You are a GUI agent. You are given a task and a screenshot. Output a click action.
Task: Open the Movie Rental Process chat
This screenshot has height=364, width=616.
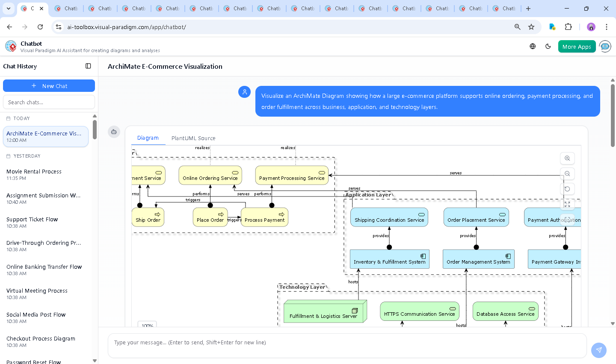point(34,174)
